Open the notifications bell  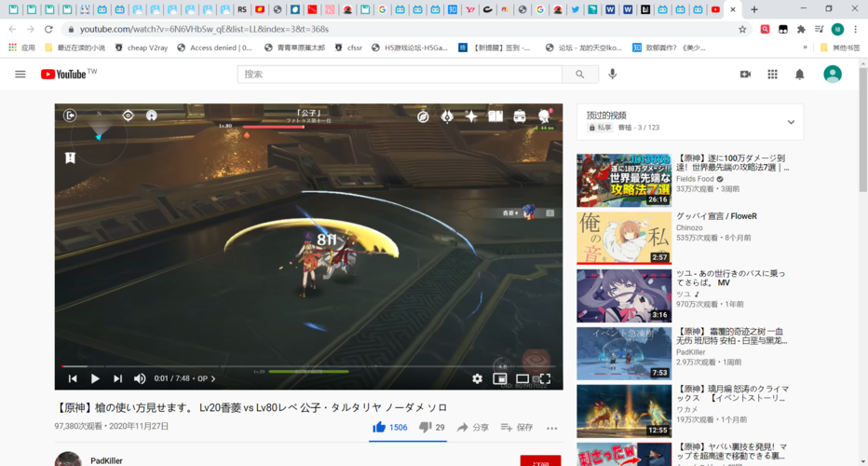(x=799, y=75)
